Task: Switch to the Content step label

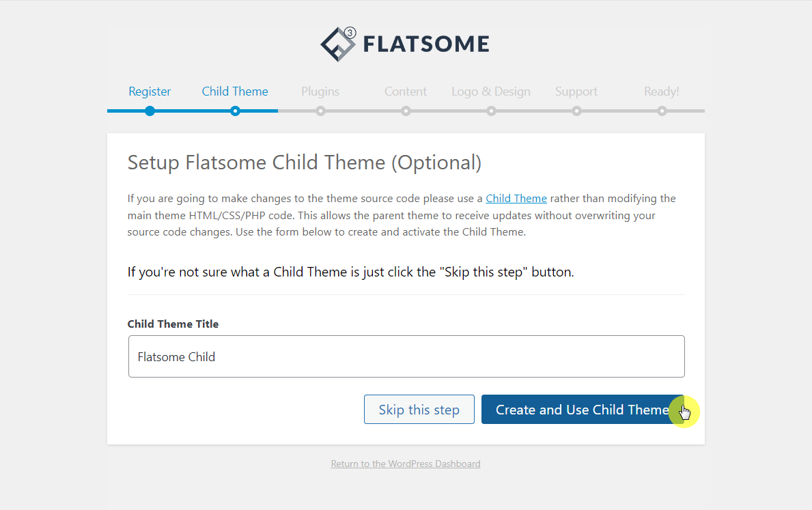Action: [x=406, y=91]
